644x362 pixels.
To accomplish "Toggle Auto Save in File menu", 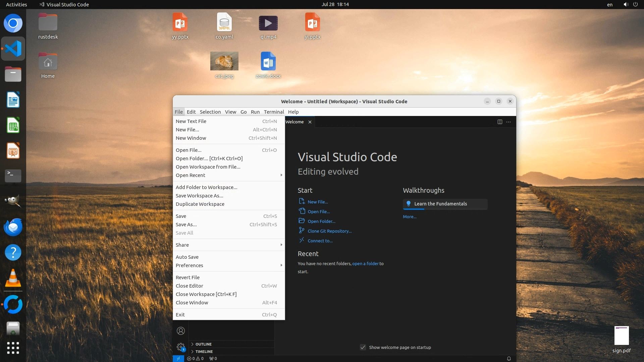I will coord(187,257).
